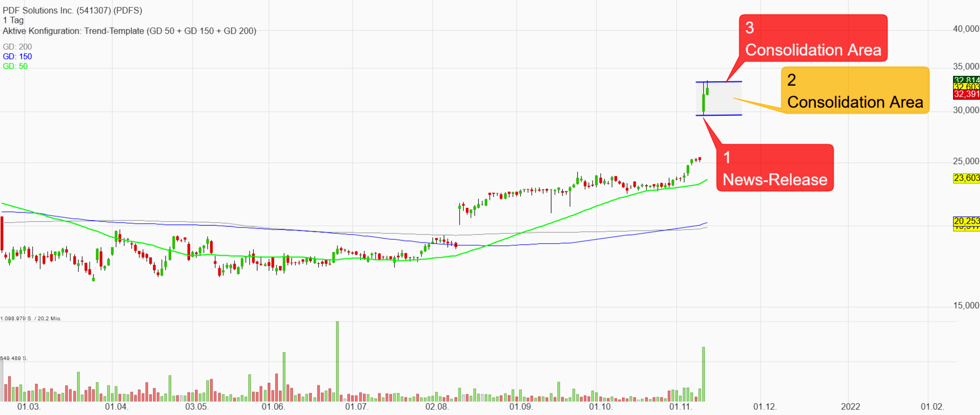Select the red '3 Consolidation Area' callout

click(813, 38)
